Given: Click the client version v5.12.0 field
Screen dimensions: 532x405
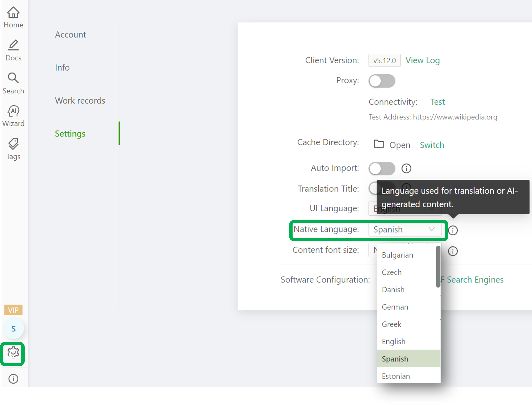Looking at the screenshot, I should click(385, 60).
